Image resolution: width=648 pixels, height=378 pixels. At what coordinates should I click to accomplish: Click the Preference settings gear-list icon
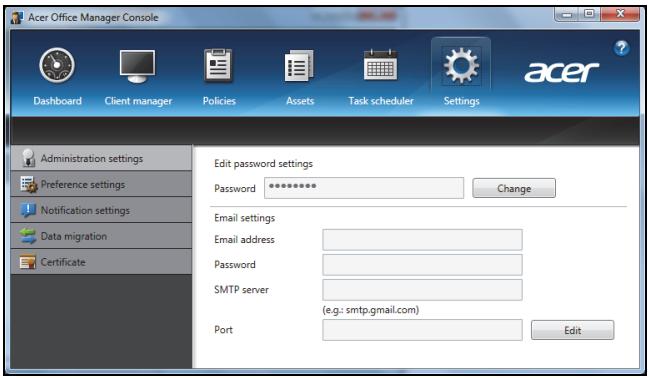coord(29,184)
